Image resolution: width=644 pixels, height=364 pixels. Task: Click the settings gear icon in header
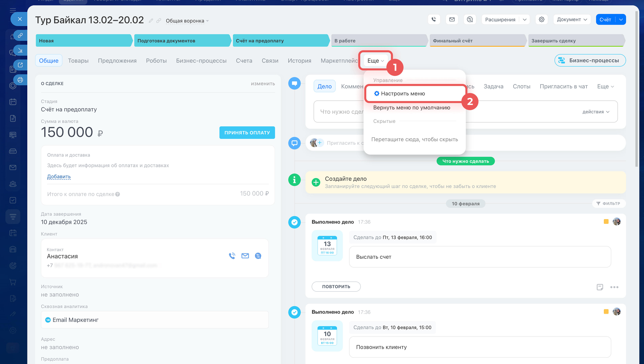click(x=542, y=19)
